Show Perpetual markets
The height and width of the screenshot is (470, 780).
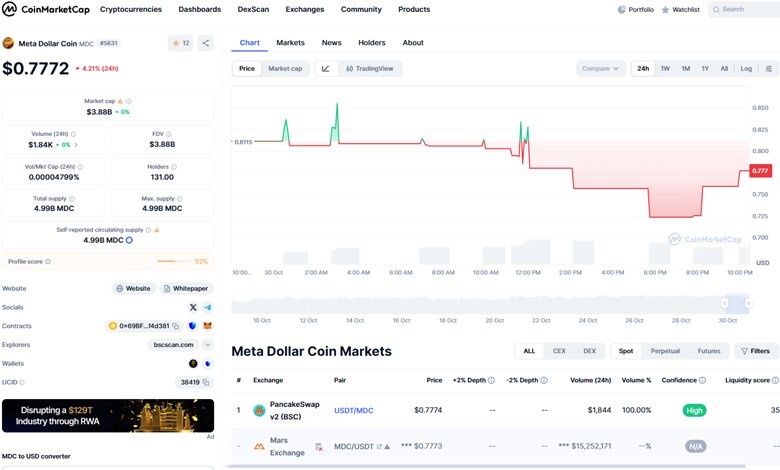(x=665, y=351)
